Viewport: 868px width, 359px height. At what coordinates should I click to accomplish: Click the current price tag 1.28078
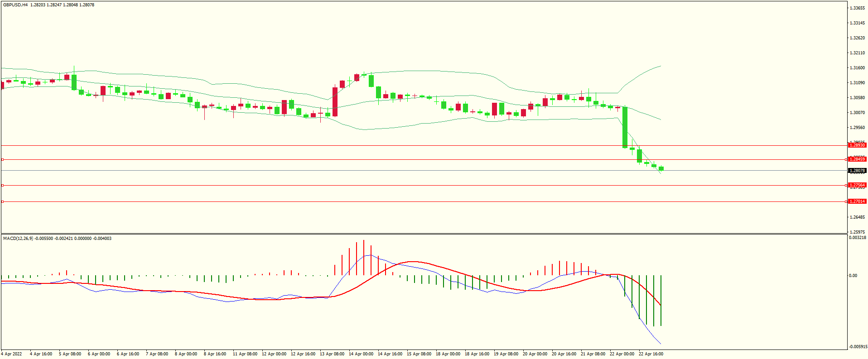tap(857, 171)
